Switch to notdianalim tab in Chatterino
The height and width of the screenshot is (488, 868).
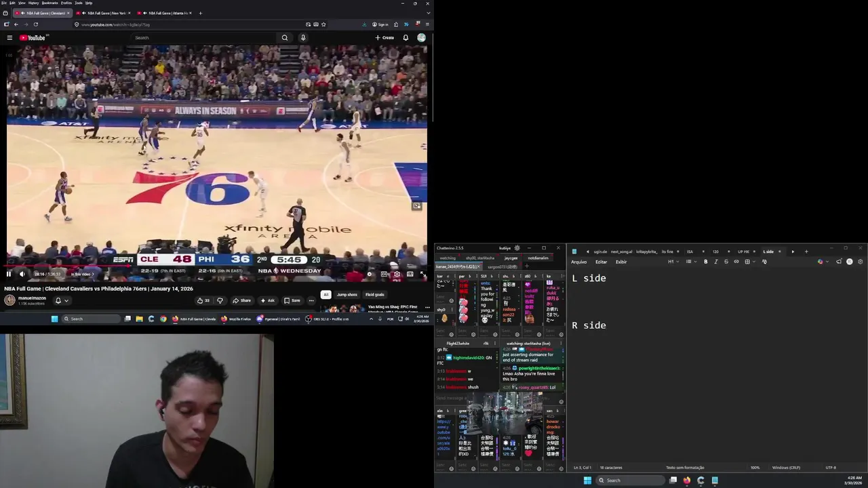coord(538,258)
